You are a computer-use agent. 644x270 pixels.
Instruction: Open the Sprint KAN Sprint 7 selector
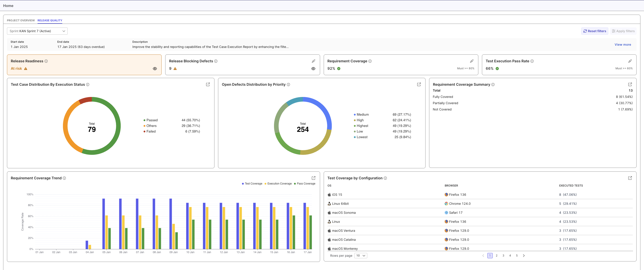(x=37, y=31)
